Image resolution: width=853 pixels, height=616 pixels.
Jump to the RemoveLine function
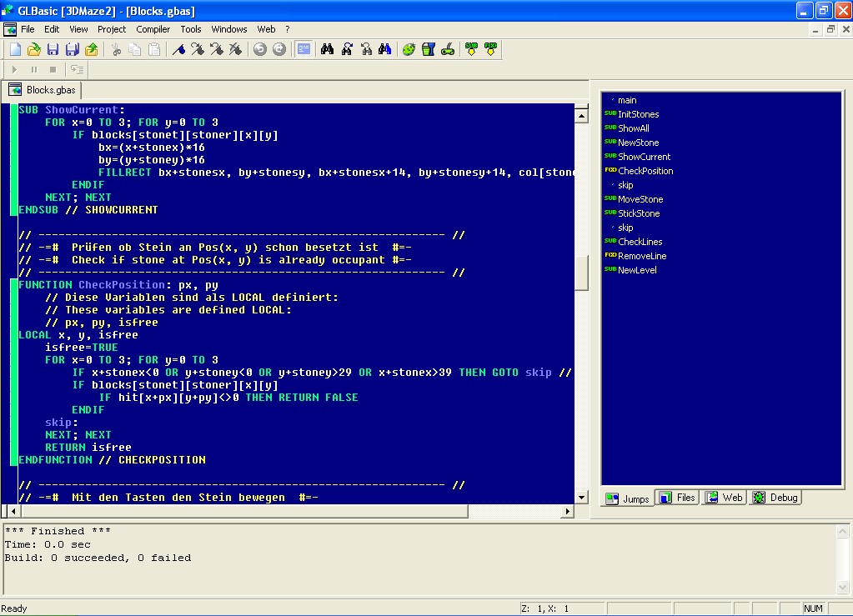642,256
